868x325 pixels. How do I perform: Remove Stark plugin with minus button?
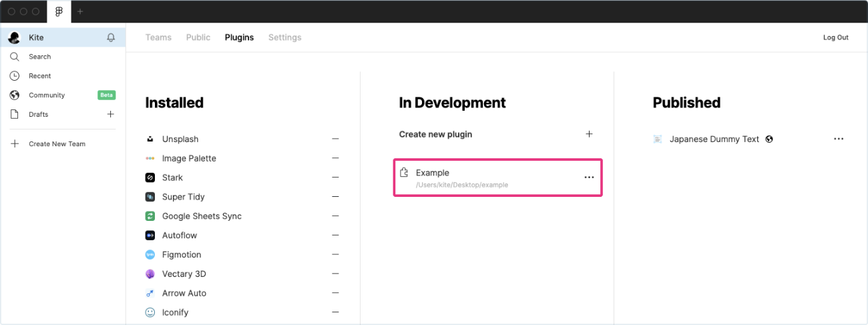coord(335,178)
